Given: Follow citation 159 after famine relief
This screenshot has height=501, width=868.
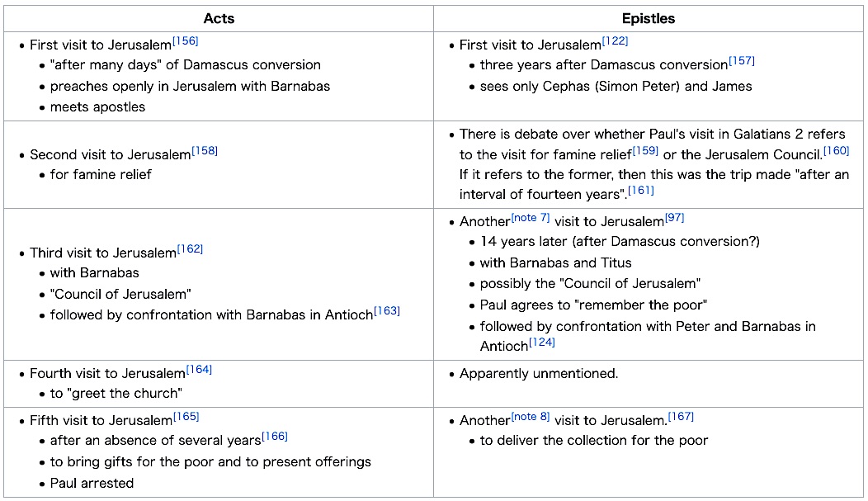Looking at the screenshot, I should click(645, 150).
